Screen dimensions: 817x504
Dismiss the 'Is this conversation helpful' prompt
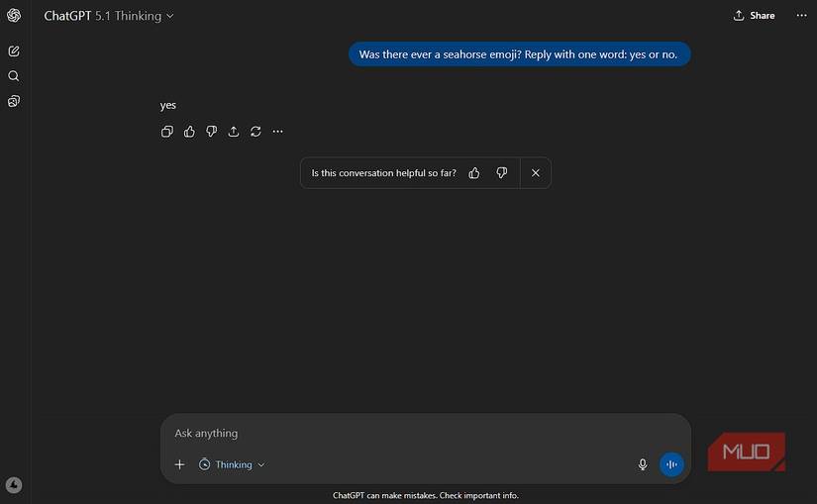click(536, 173)
